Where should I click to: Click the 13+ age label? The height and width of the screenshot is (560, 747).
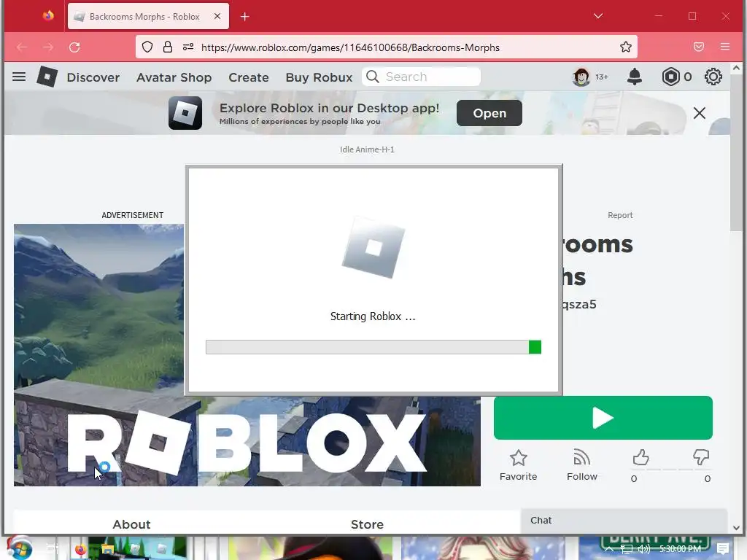(602, 77)
